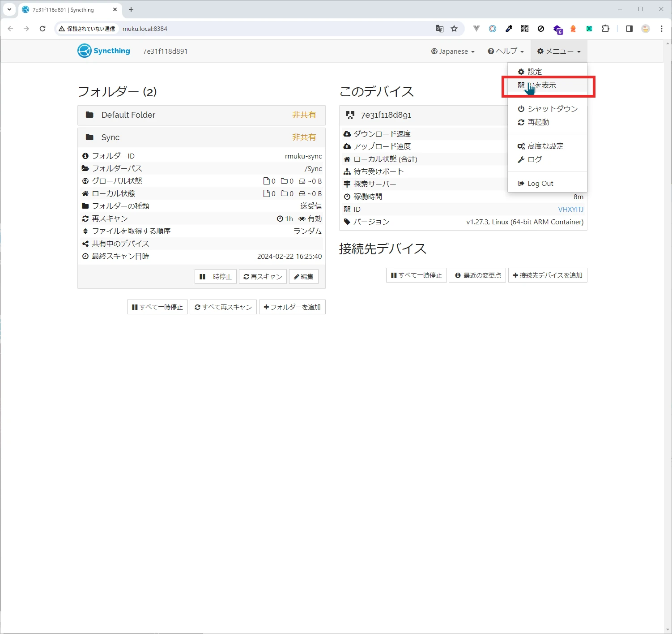The image size is (672, 634).
Task: Click the Sync folder icon
Action: 89,137
